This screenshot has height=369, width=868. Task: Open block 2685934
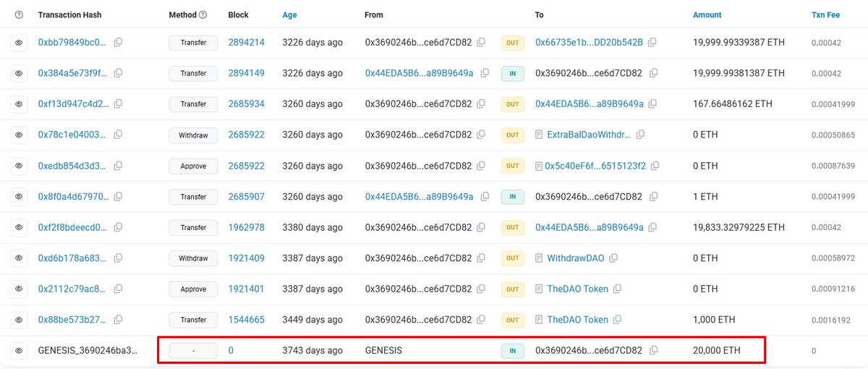click(246, 104)
